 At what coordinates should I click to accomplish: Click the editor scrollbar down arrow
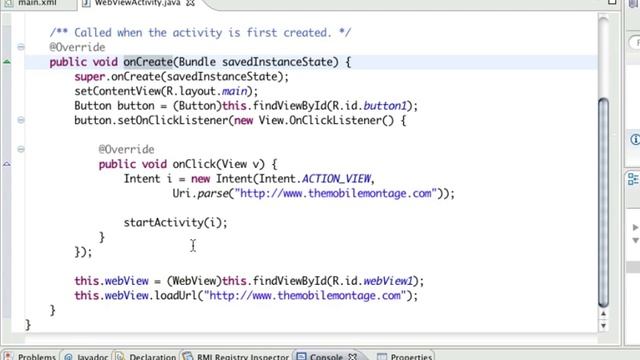click(603, 325)
